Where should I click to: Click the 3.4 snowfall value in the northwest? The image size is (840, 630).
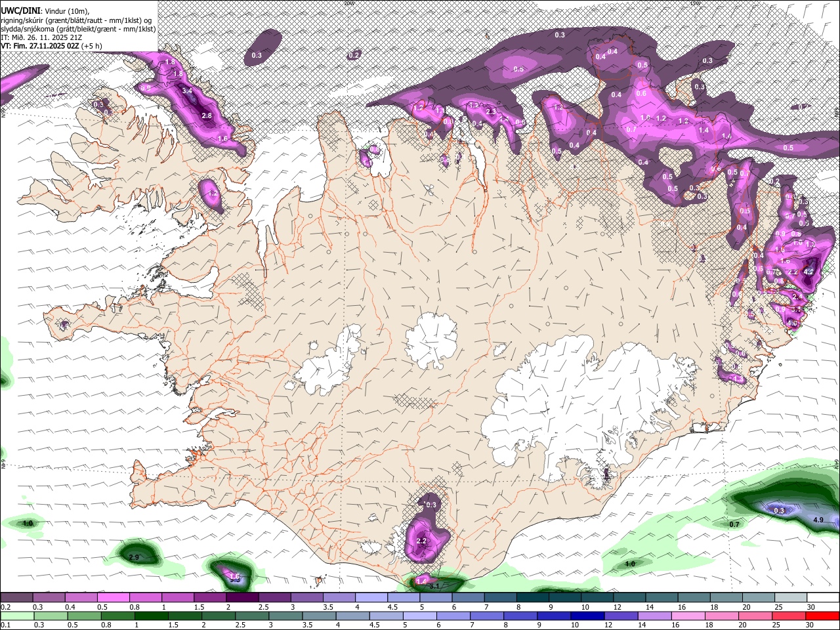click(x=187, y=91)
